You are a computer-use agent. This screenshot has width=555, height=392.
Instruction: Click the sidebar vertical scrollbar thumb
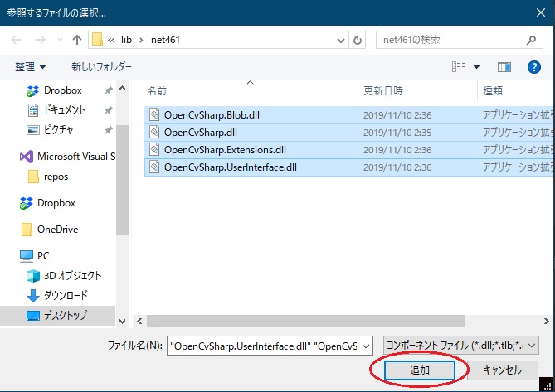123,181
